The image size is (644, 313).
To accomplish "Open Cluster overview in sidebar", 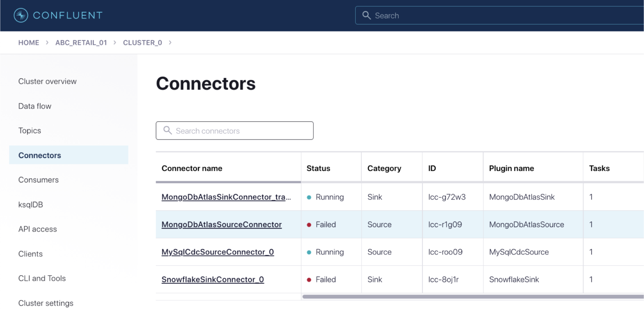I will coord(47,81).
